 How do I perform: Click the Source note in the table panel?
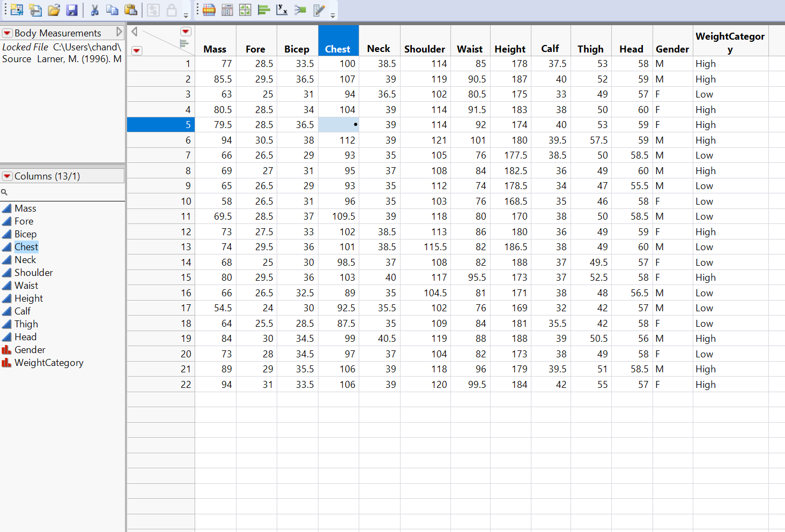[x=62, y=59]
